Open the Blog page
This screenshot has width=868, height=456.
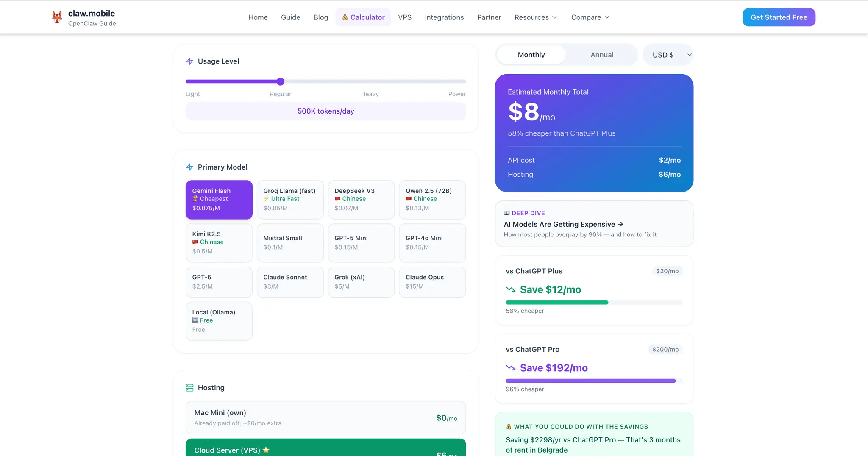(321, 17)
